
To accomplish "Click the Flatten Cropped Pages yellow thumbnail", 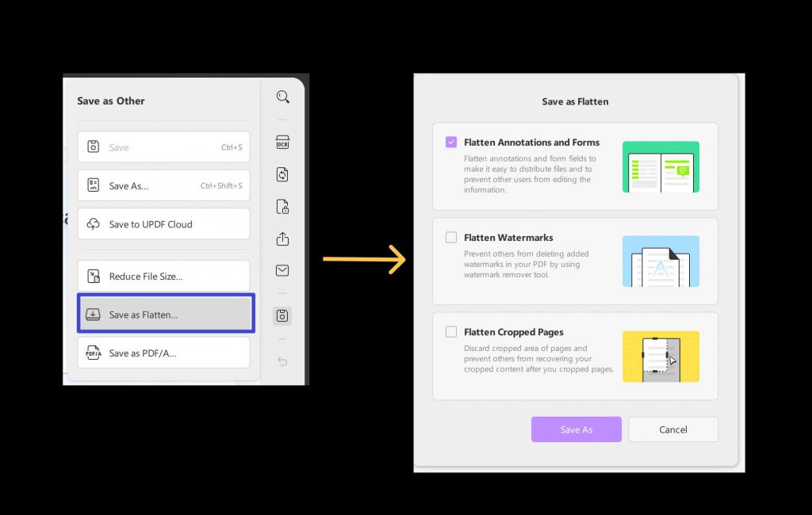I will pyautogui.click(x=661, y=356).
